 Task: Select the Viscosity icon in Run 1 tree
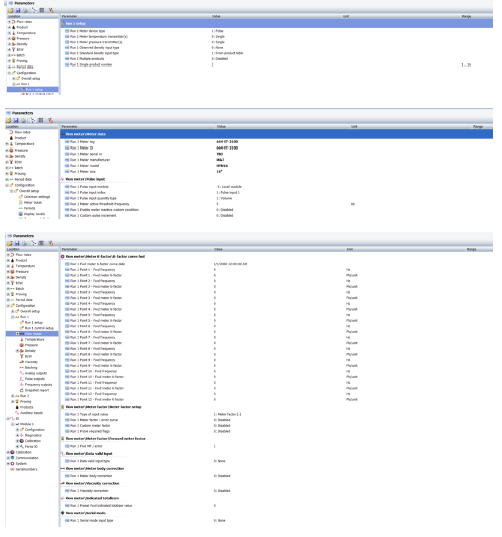point(22,362)
